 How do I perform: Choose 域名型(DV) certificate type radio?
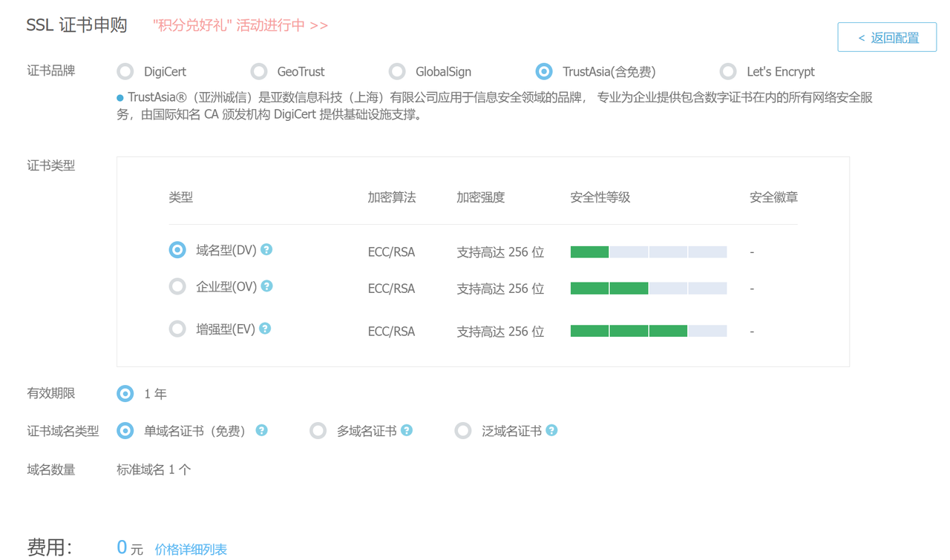177,250
